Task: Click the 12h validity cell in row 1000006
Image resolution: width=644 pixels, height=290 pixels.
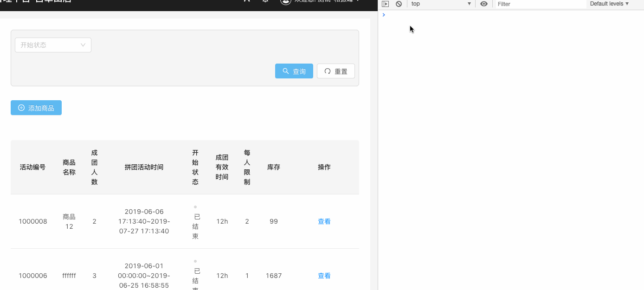Action: coord(222,276)
